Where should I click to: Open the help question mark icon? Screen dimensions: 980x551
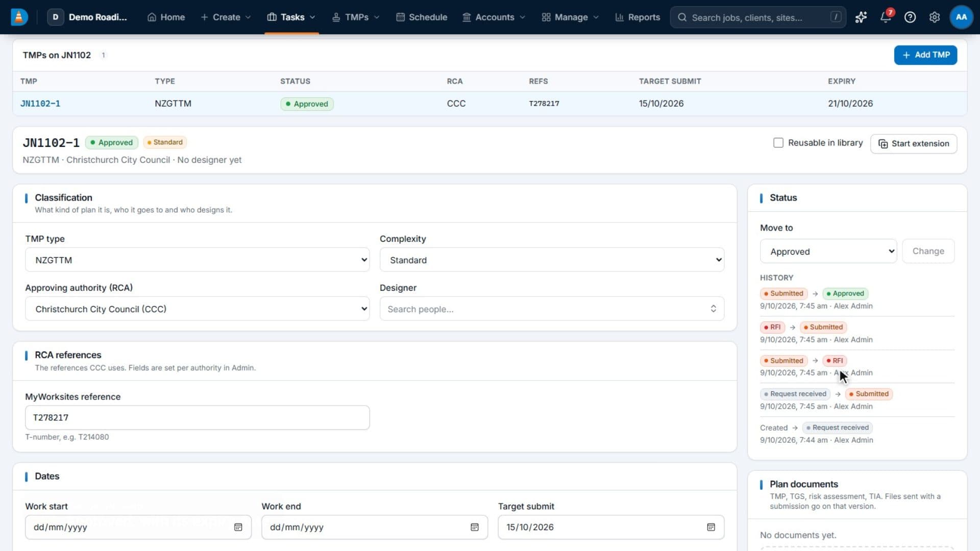click(910, 17)
